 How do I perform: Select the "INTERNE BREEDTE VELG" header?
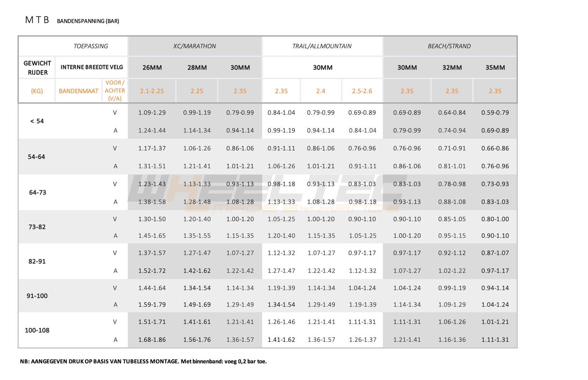[92, 67]
